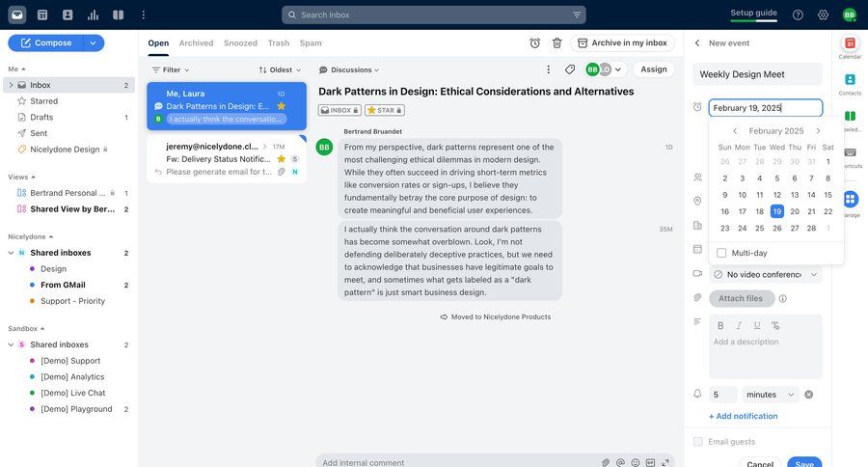Click the trash icon above conversation

click(556, 43)
